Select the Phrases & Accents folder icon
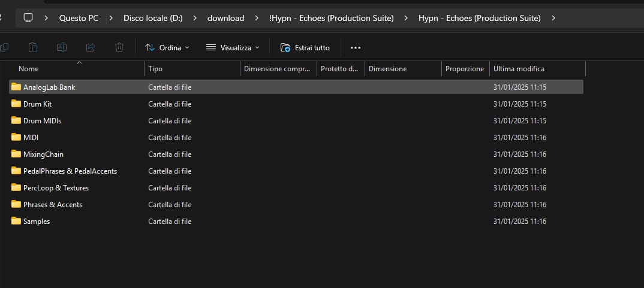Screen dimensions: 644x288 (x=16, y=204)
